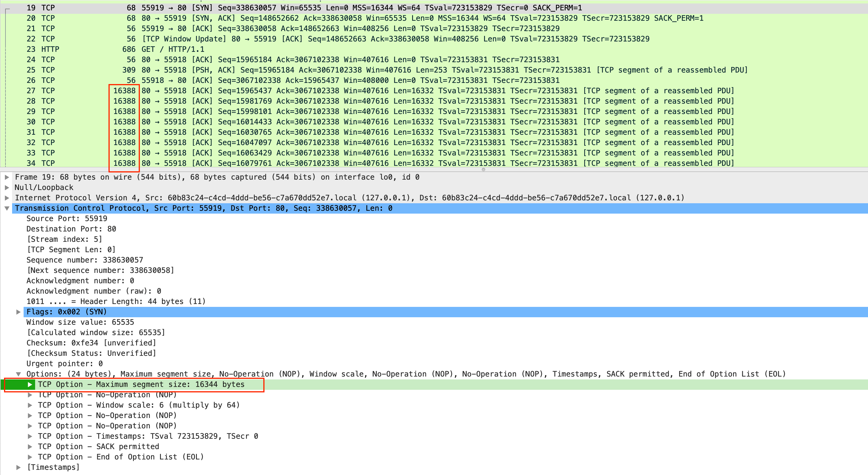Viewport: 868px width, 475px height.
Task: Expand the Timestamps TSval TCP option
Action: [x=30, y=436]
